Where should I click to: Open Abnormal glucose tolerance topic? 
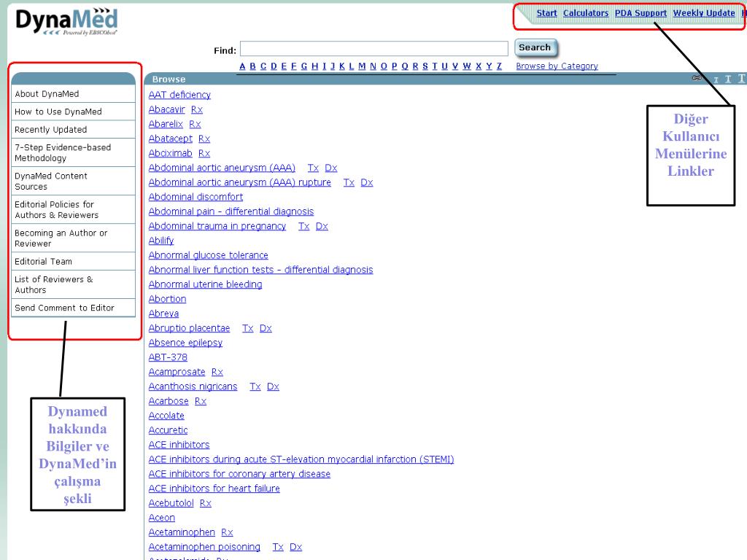208,255
